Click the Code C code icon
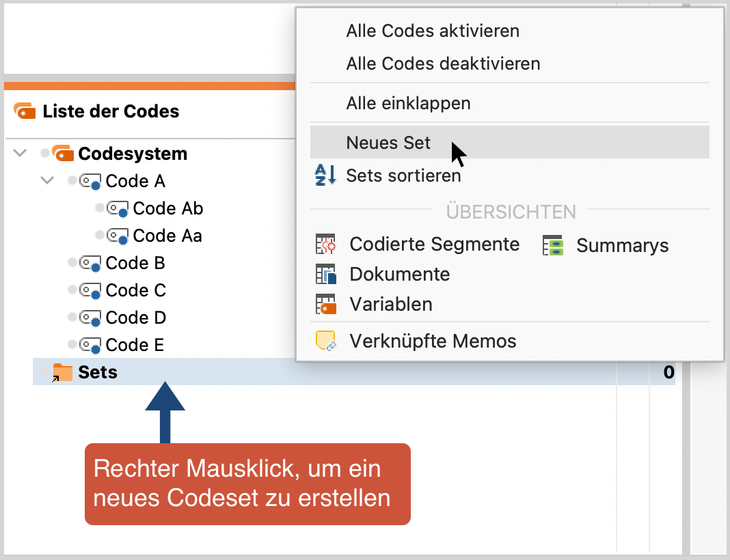Viewport: 730px width, 560px height. (90, 291)
